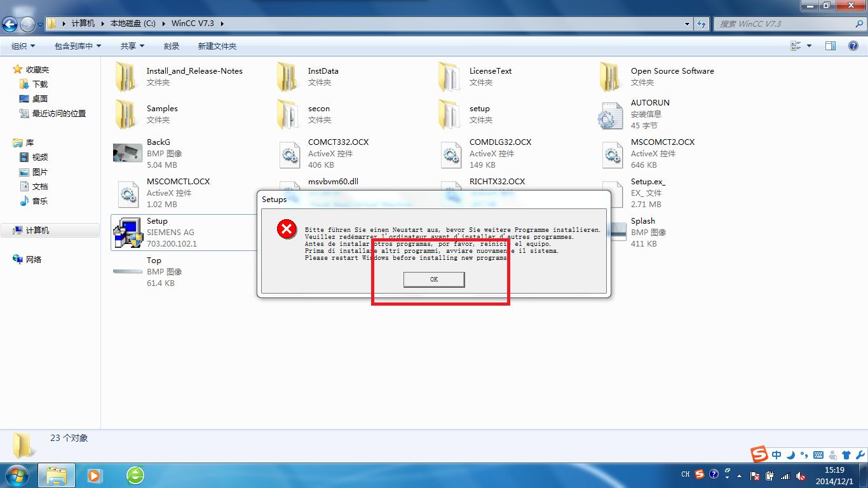Dismiss the Setups error with OK
The image size is (868, 488).
(x=434, y=280)
